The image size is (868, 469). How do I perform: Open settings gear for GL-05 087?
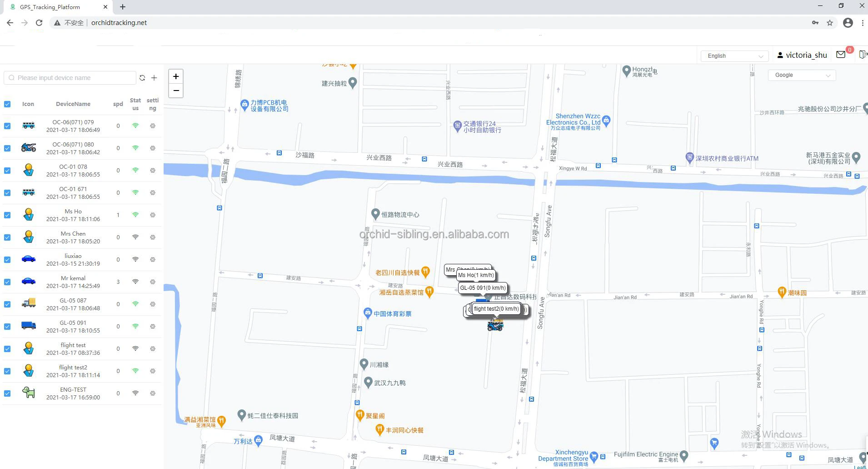(153, 304)
